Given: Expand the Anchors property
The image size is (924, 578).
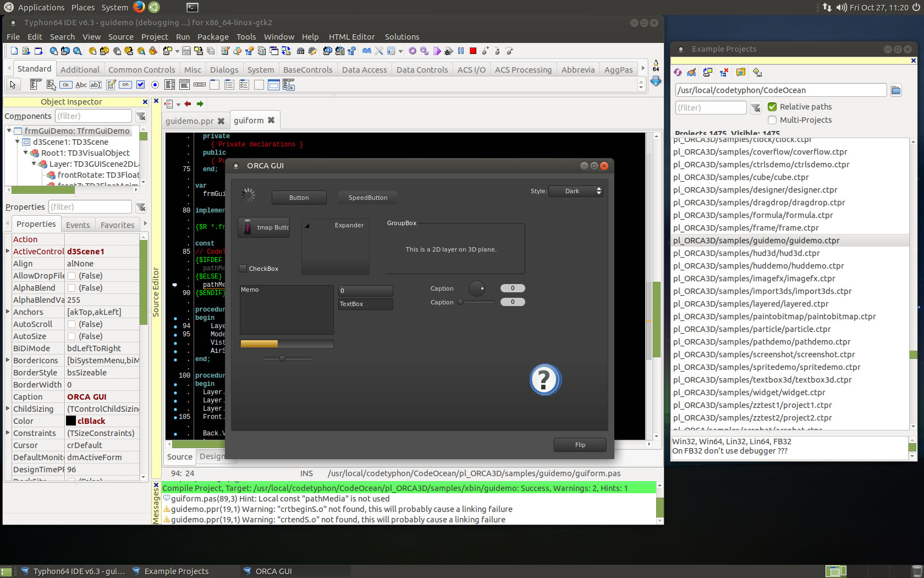Looking at the screenshot, I should click(8, 312).
